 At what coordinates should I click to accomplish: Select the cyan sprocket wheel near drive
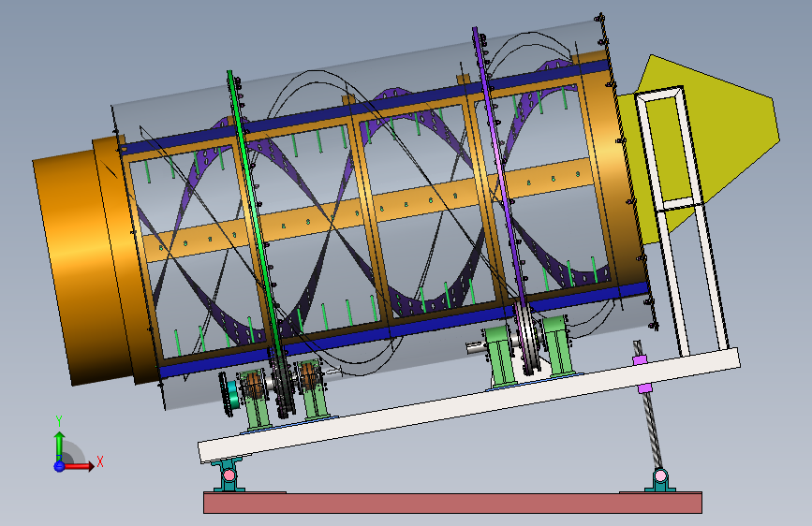click(232, 393)
